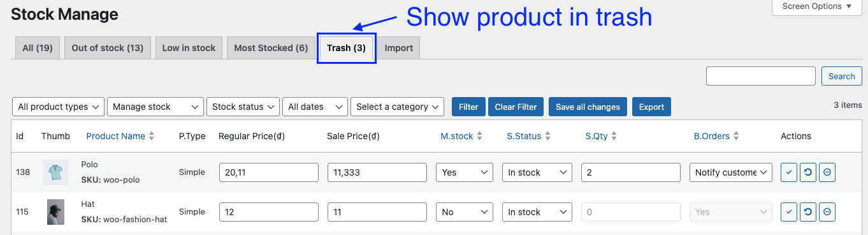Screen dimensions: 868x235
Task: Click the B.Orders column header link
Action: [x=712, y=136]
